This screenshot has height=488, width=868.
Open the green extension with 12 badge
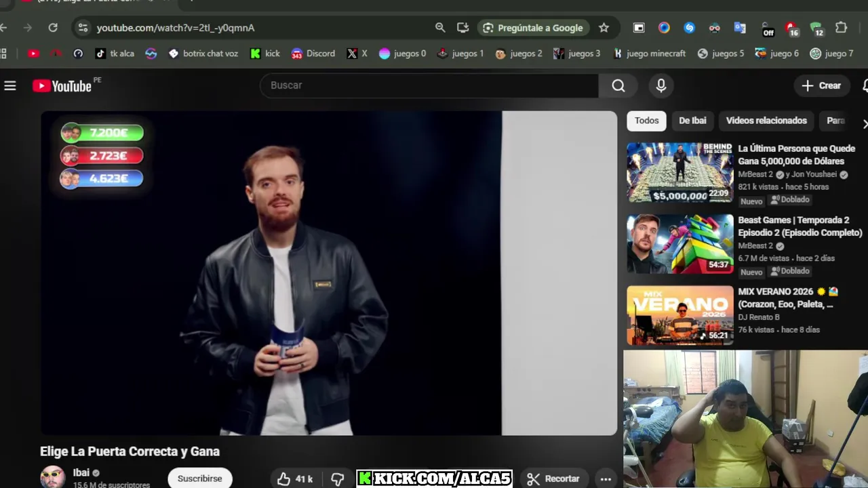816,28
